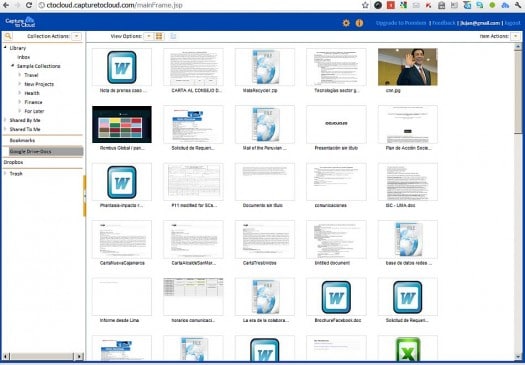Expand the New Projects collection arrow

20,84
